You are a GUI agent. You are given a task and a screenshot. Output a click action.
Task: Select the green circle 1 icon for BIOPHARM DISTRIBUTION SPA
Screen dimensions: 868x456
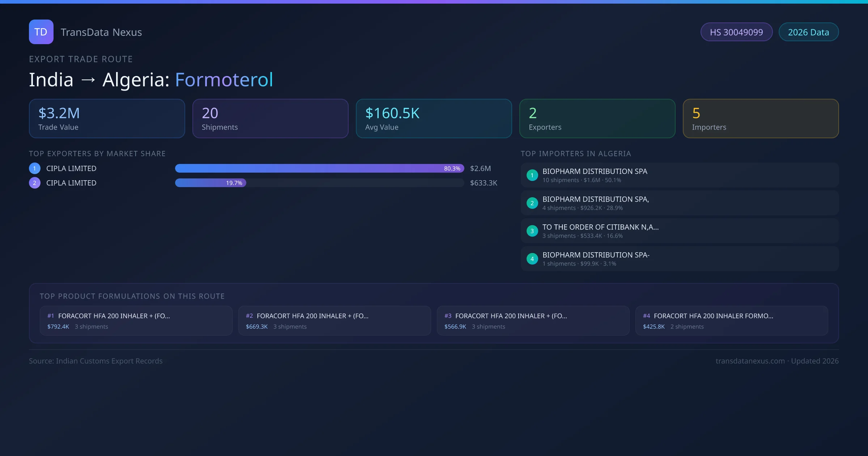pyautogui.click(x=532, y=175)
